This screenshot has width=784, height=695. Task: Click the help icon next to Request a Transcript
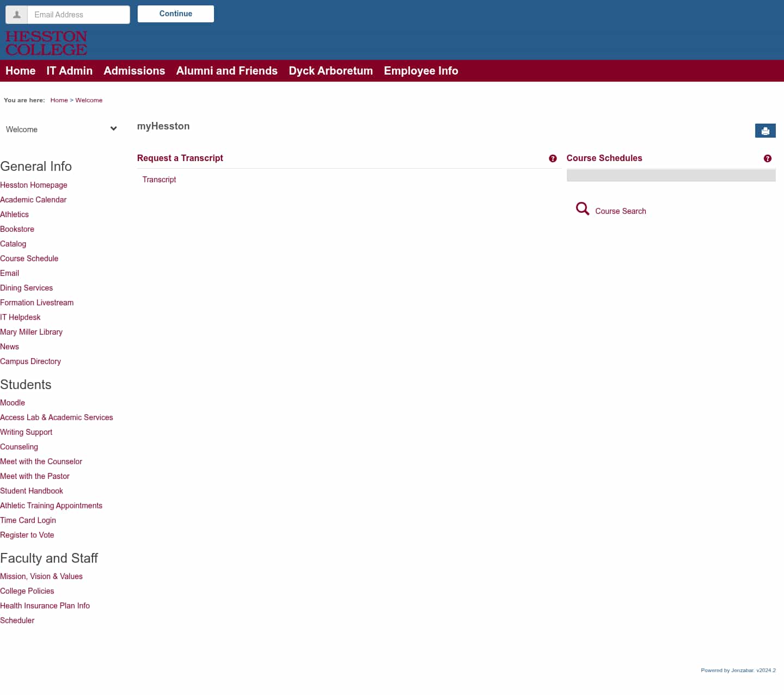point(553,158)
